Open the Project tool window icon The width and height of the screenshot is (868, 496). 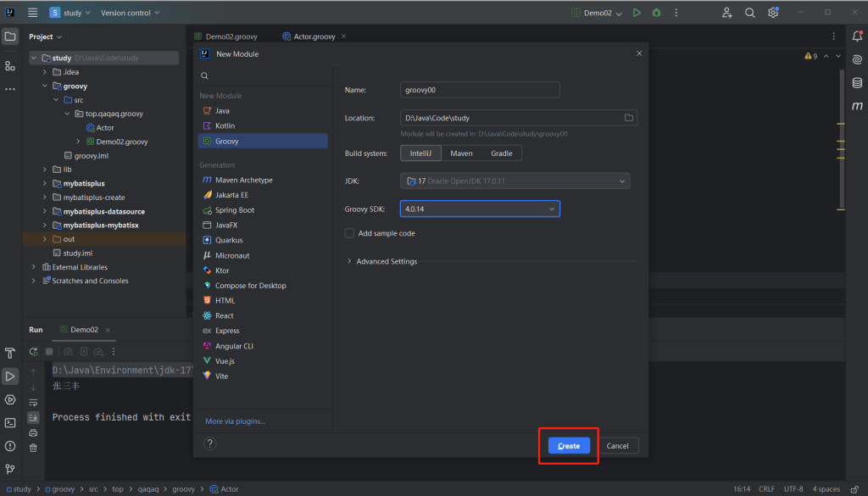click(x=10, y=37)
